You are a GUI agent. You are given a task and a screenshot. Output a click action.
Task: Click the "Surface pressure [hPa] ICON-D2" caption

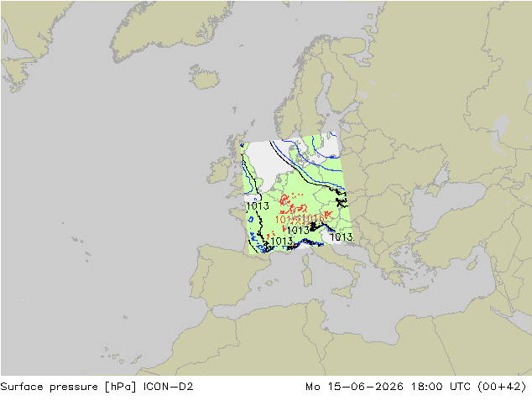96,387
